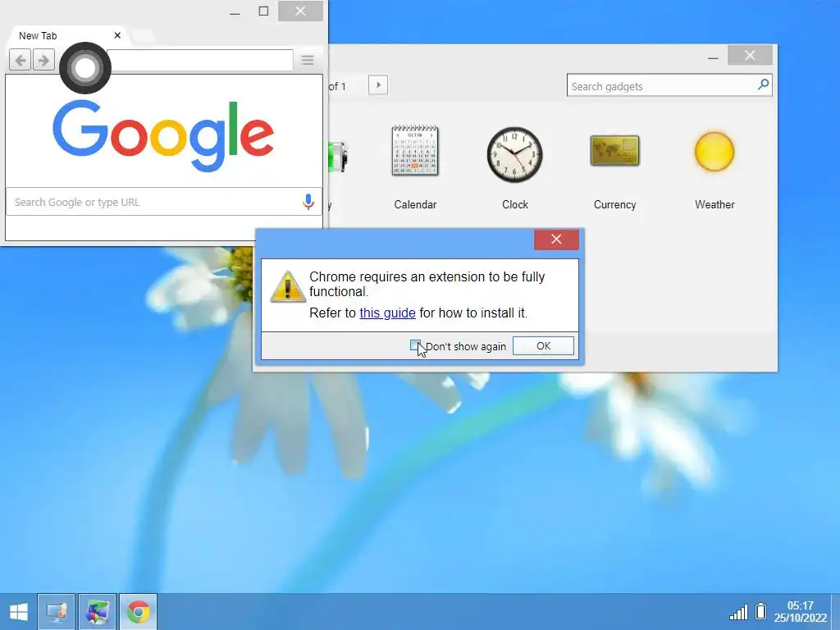This screenshot has width=840, height=630.
Task: Minimize the gadgets gallery window
Action: point(713,56)
